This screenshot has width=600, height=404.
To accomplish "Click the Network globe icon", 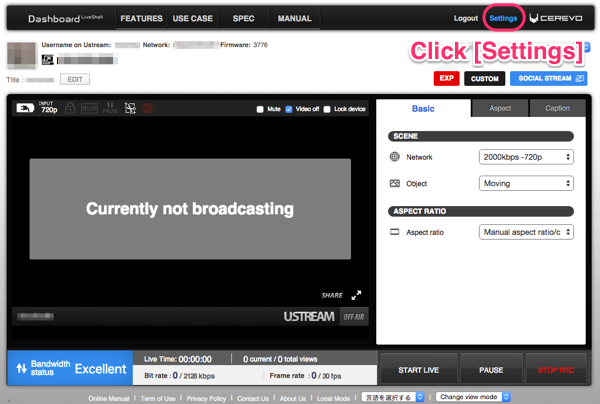I will (395, 156).
